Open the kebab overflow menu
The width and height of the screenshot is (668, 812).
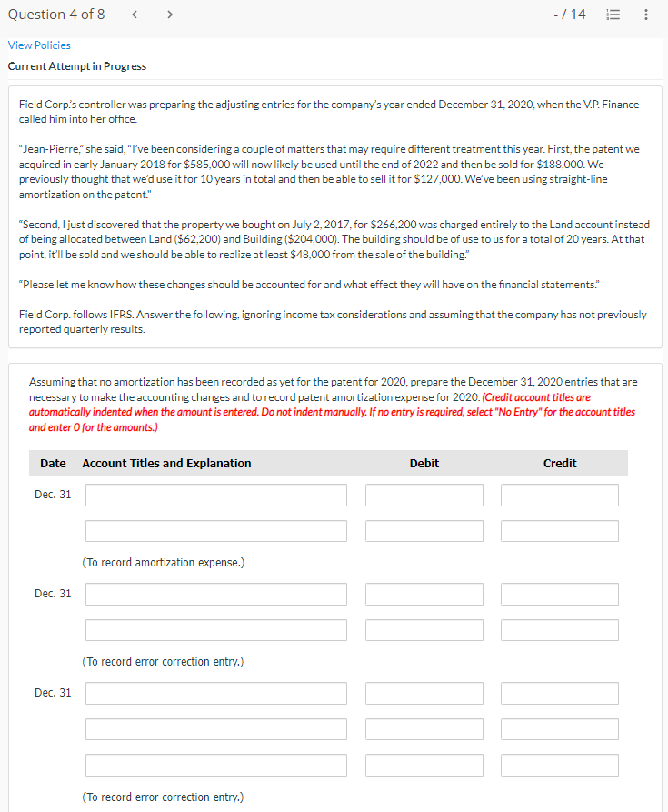click(645, 14)
